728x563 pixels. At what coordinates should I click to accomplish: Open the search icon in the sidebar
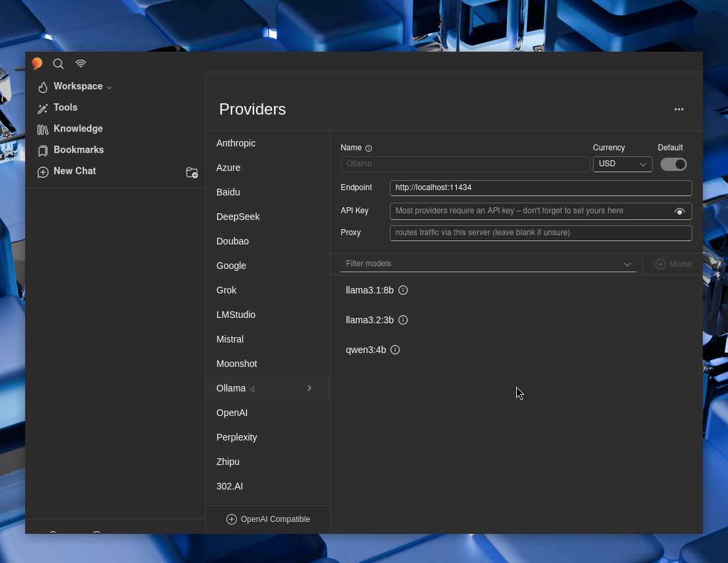pyautogui.click(x=58, y=64)
